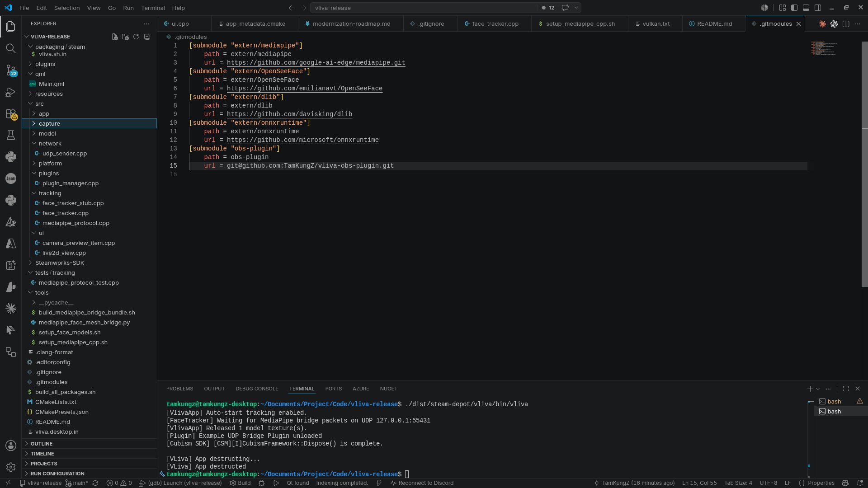Collapse the tracking folder under src
Image resolution: width=868 pixels, height=488 pixels.
[90, 193]
